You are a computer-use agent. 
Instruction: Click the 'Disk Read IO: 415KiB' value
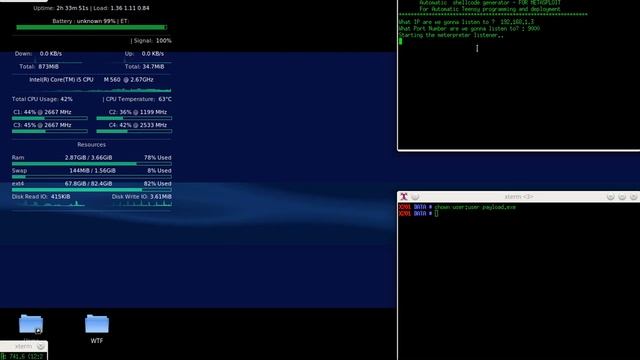(41, 197)
